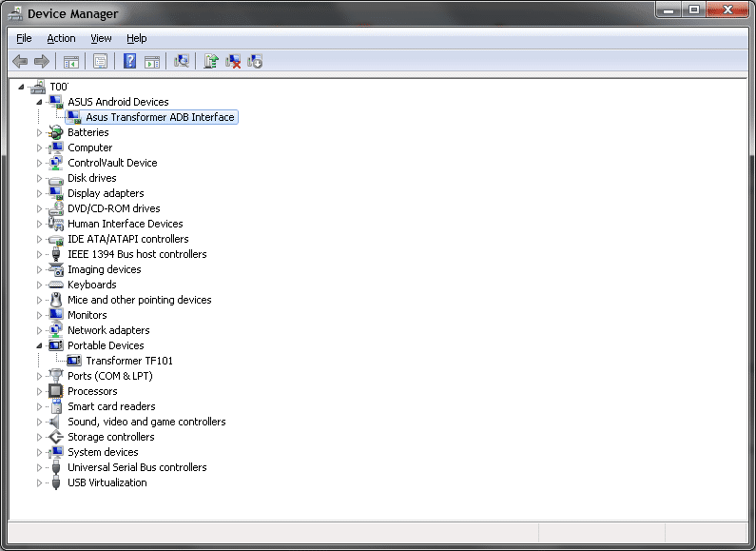
Task: Open the Action menu
Action: point(61,38)
